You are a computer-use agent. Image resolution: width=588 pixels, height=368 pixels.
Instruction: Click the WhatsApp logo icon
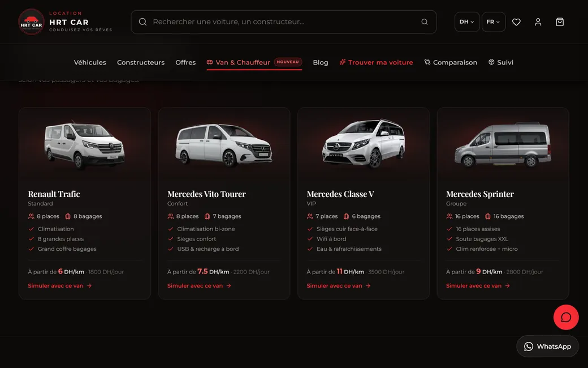[529, 346]
